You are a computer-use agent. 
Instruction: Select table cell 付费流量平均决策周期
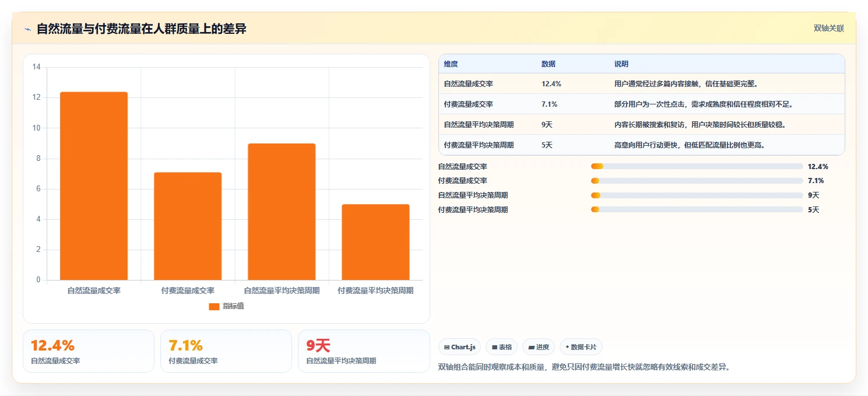[479, 145]
